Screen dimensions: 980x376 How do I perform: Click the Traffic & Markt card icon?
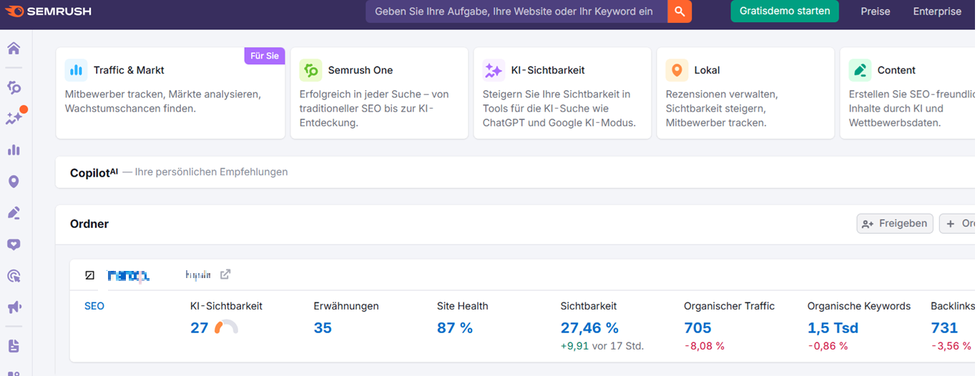point(76,70)
